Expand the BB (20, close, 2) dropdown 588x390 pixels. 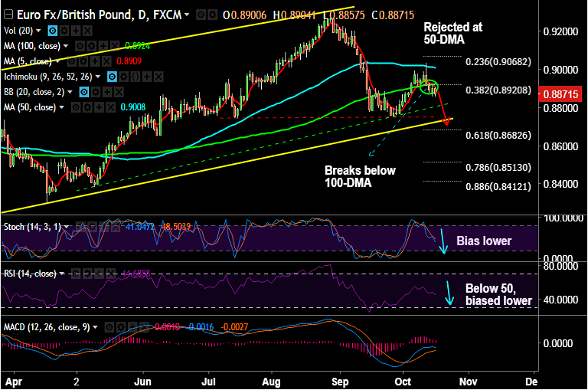pos(70,92)
